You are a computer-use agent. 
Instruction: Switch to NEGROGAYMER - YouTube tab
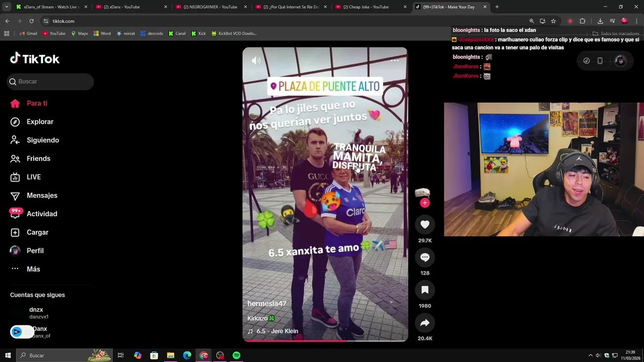[x=212, y=7]
